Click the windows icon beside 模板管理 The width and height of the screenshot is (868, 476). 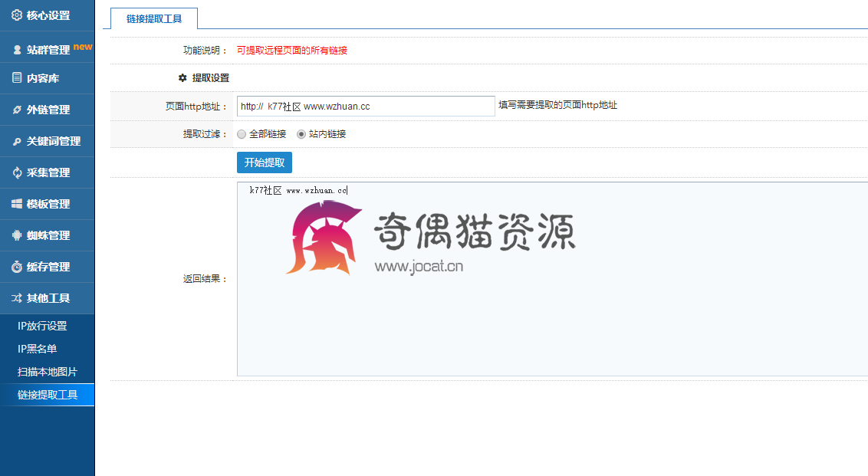pyautogui.click(x=17, y=204)
